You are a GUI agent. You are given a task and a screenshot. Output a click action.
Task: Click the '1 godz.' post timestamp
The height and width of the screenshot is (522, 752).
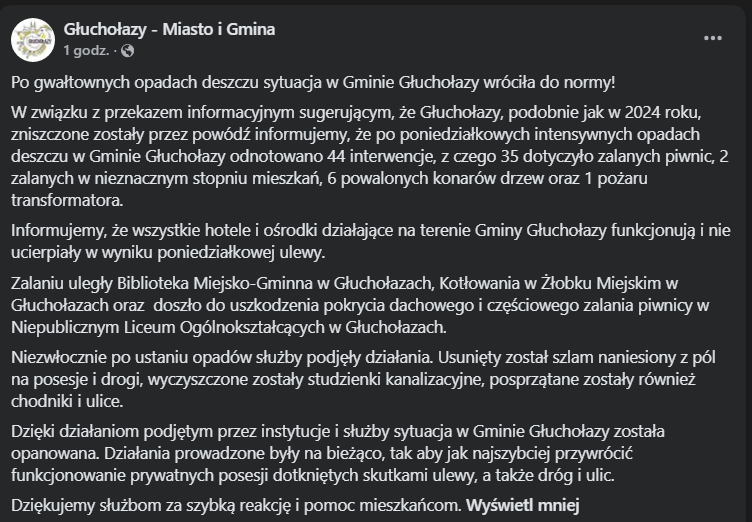pyautogui.click(x=86, y=50)
